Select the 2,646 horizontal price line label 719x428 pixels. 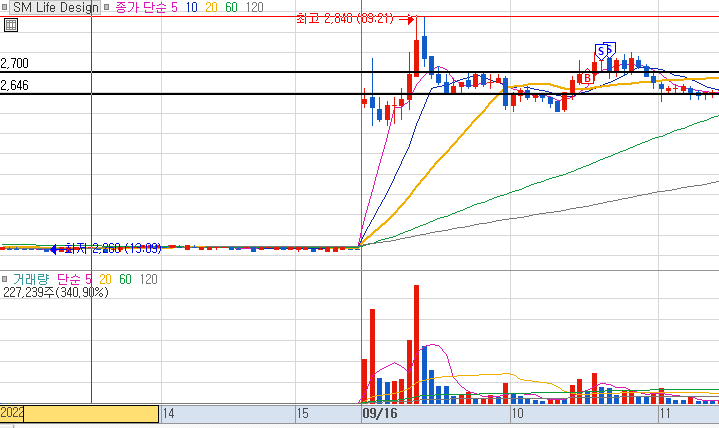pos(15,85)
